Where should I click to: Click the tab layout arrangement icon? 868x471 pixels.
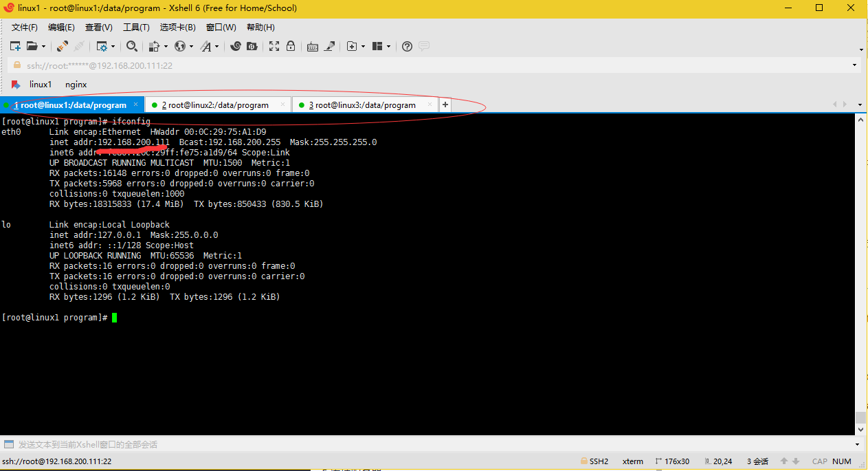click(x=377, y=46)
